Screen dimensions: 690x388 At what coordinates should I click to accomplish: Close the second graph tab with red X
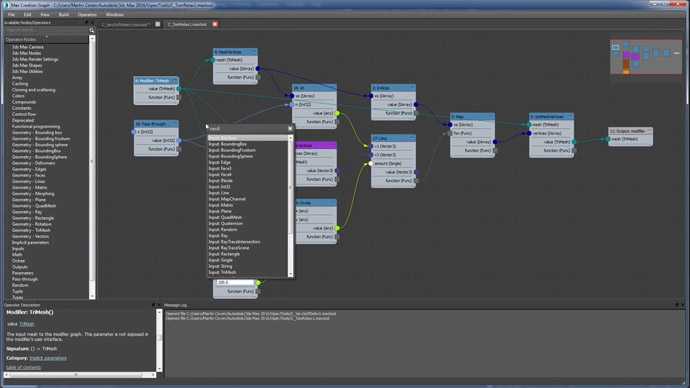[x=215, y=24]
